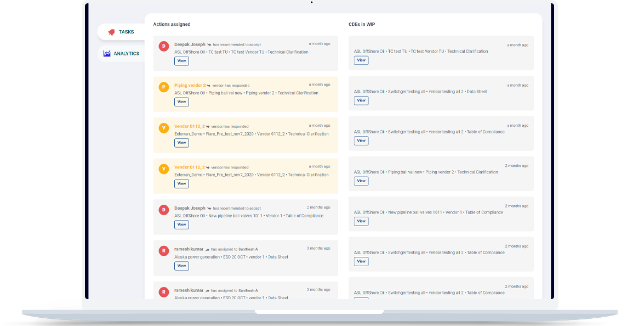
Task: Click the Tasks icon in the sidebar
Action: point(111,32)
